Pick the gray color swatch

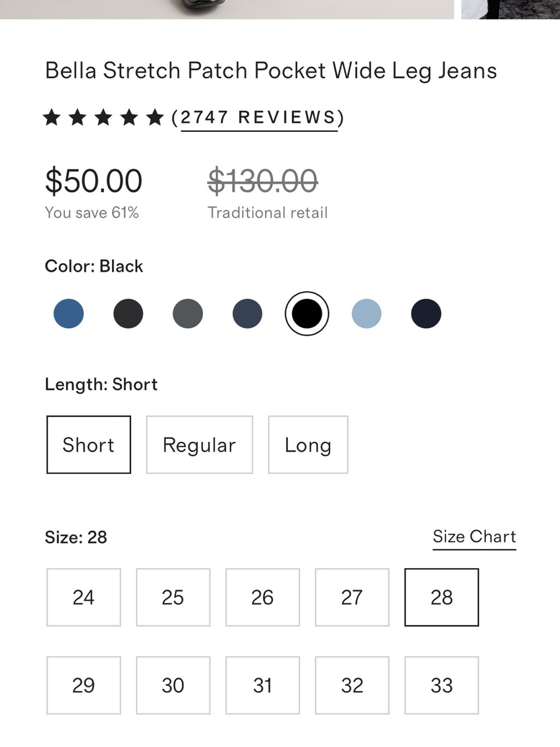click(188, 313)
